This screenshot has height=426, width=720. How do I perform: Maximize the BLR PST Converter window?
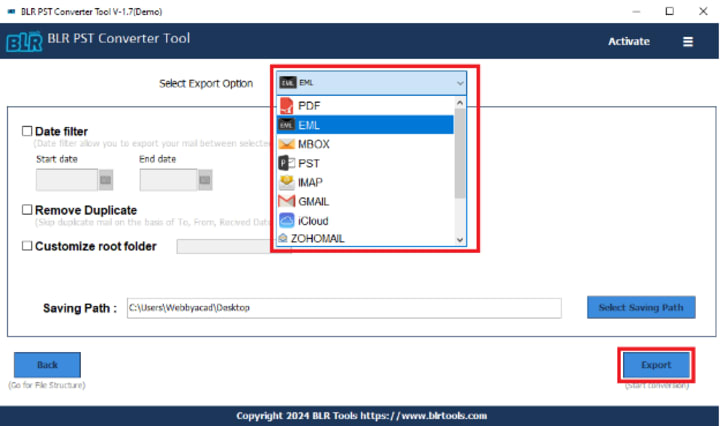click(669, 11)
